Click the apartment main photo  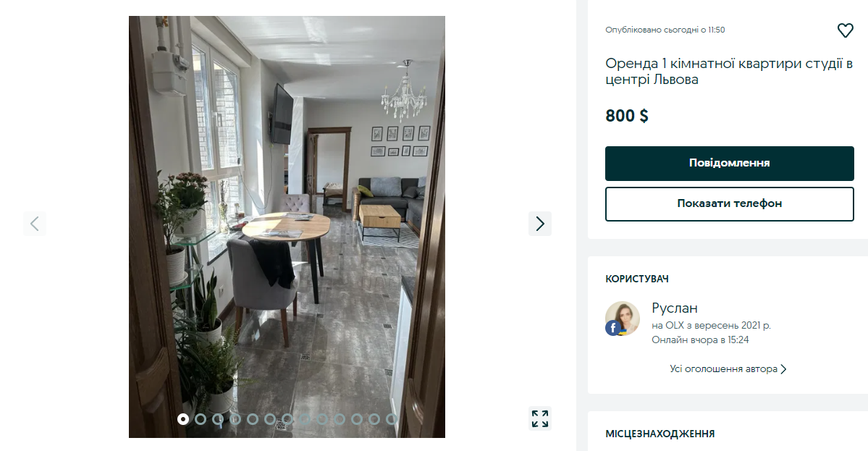pos(287,227)
